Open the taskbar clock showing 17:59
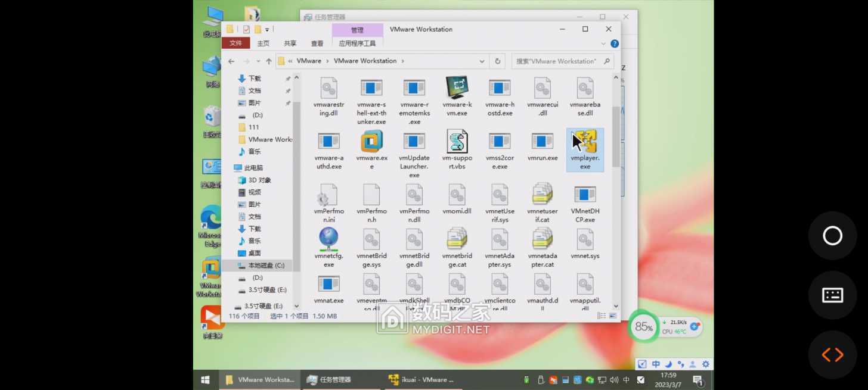This screenshot has width=868, height=390. 668,379
